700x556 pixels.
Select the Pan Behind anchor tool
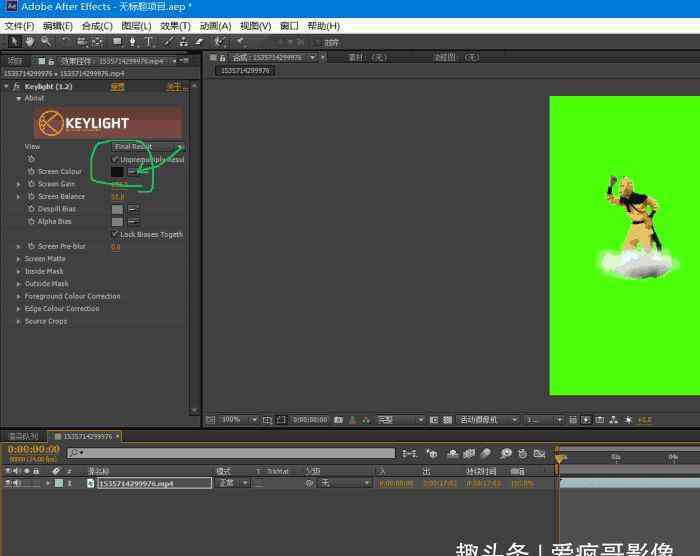click(x=97, y=42)
